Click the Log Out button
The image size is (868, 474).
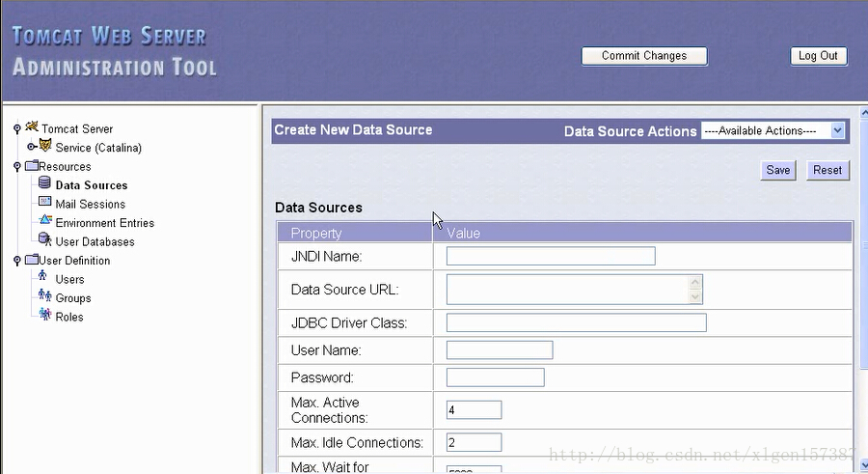[x=818, y=56]
